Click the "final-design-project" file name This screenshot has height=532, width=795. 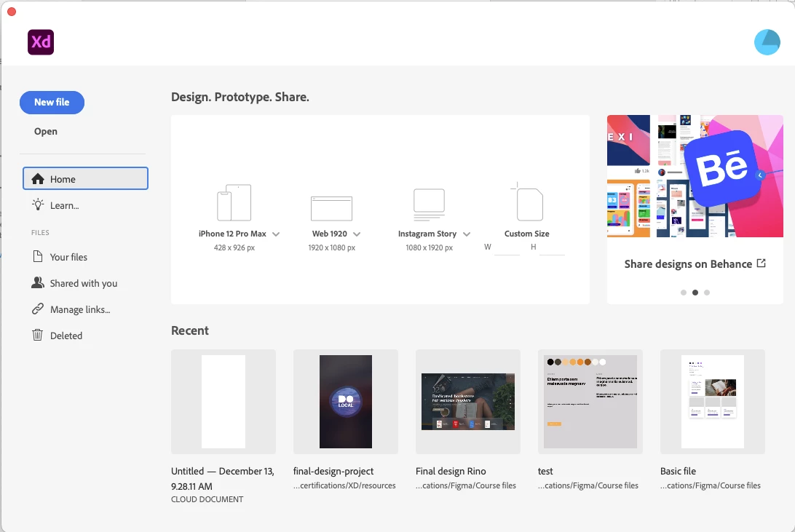coord(333,471)
